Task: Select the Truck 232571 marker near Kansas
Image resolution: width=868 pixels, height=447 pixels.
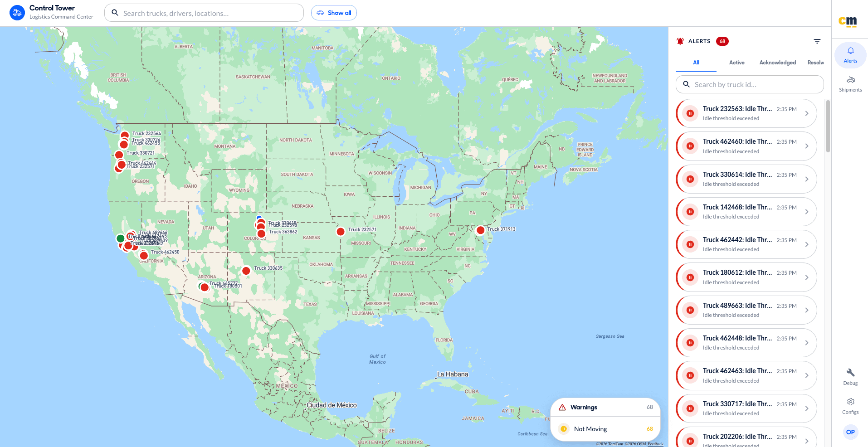Action: (341, 232)
